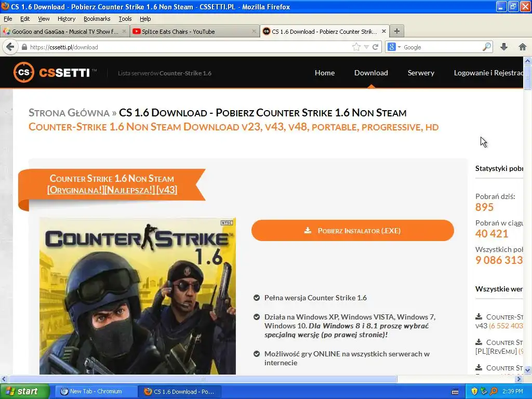Click the vertical scrollbar up arrow
This screenshot has width=532, height=399.
[527, 61]
